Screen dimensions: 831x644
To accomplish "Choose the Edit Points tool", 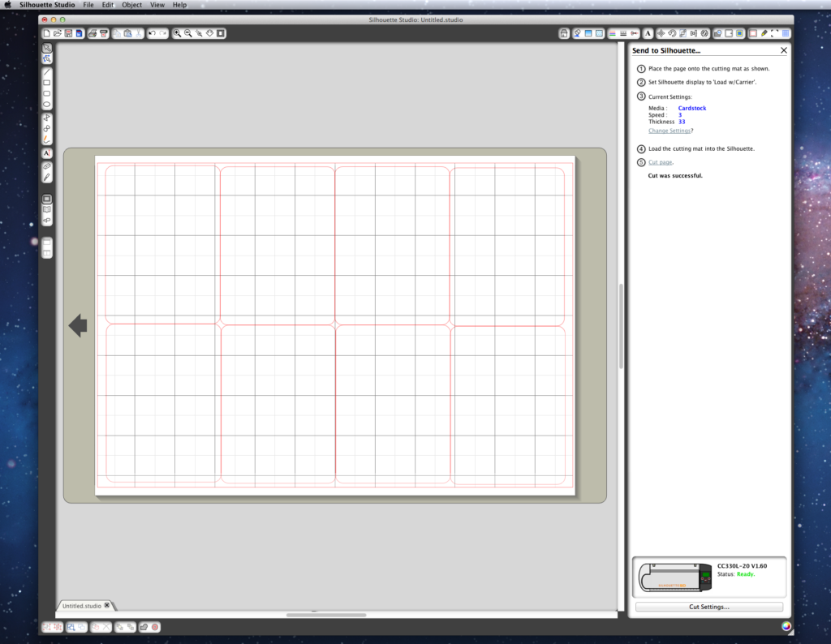I will coord(47,59).
